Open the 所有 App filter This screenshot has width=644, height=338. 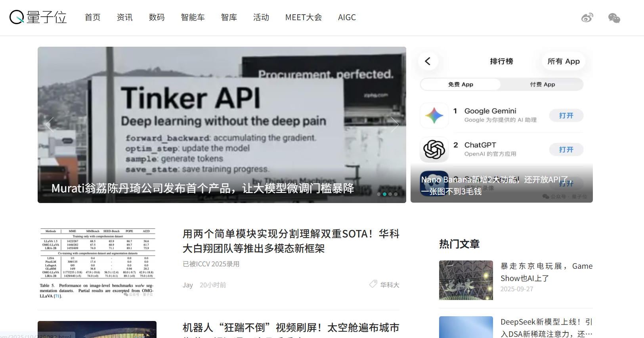tap(563, 61)
